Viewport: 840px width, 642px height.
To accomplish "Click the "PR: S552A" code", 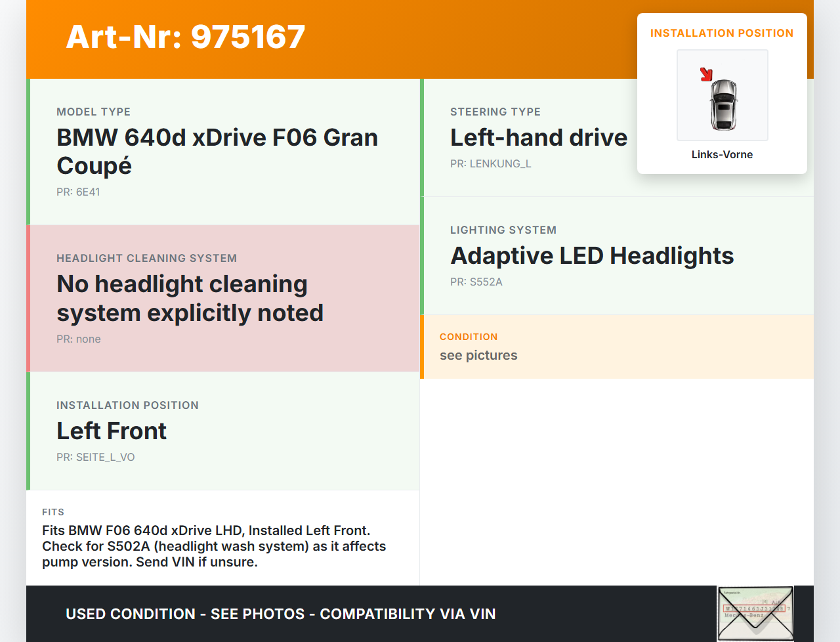I will [476, 282].
